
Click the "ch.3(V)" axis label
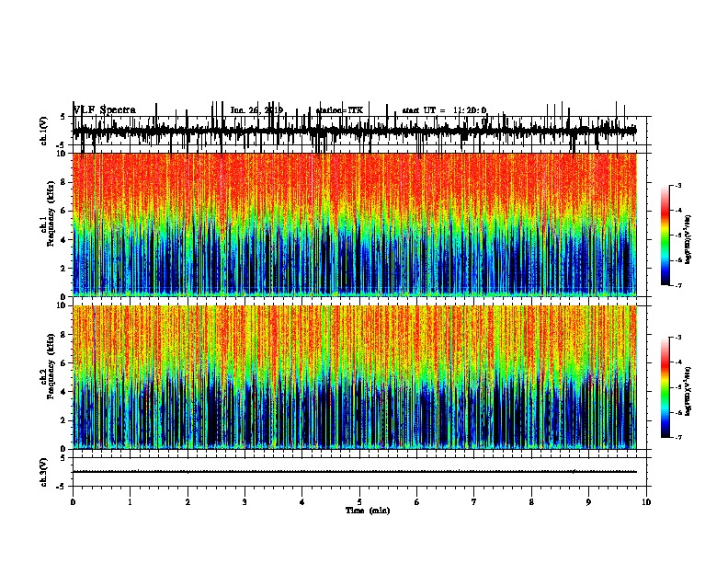click(x=43, y=472)
